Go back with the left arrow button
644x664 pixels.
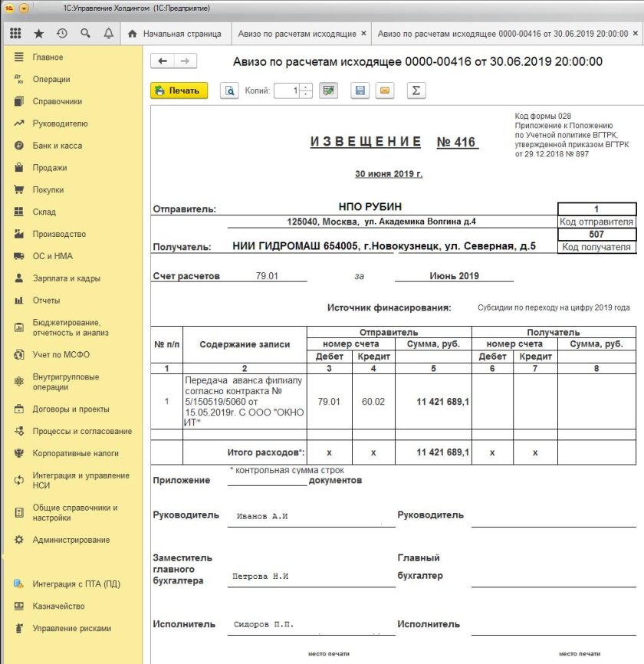tap(163, 61)
